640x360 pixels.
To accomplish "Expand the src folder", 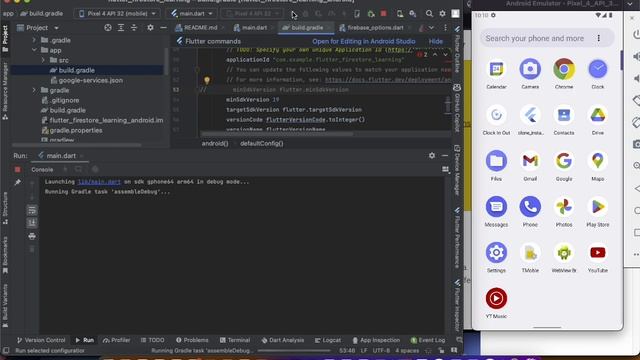I will [x=43, y=60].
